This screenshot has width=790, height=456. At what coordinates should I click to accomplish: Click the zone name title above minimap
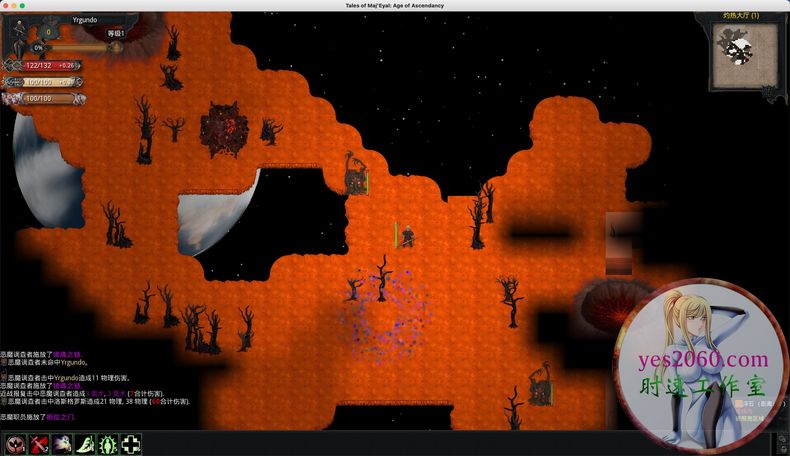click(x=740, y=16)
